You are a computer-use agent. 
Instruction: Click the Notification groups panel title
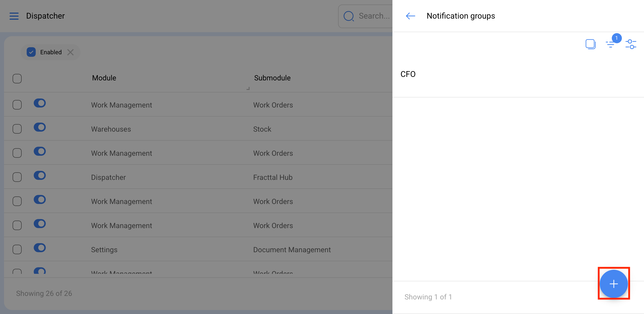461,16
